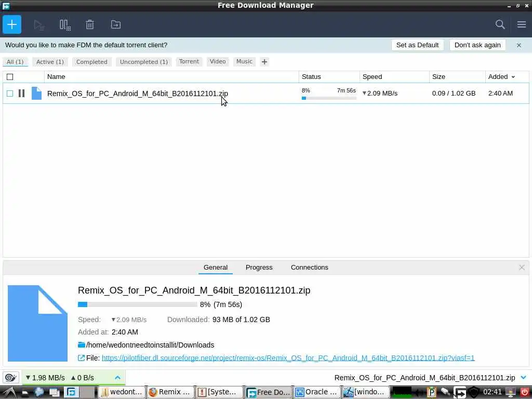Select the Music filter tab
Image resolution: width=532 pixels, height=399 pixels.
244,61
